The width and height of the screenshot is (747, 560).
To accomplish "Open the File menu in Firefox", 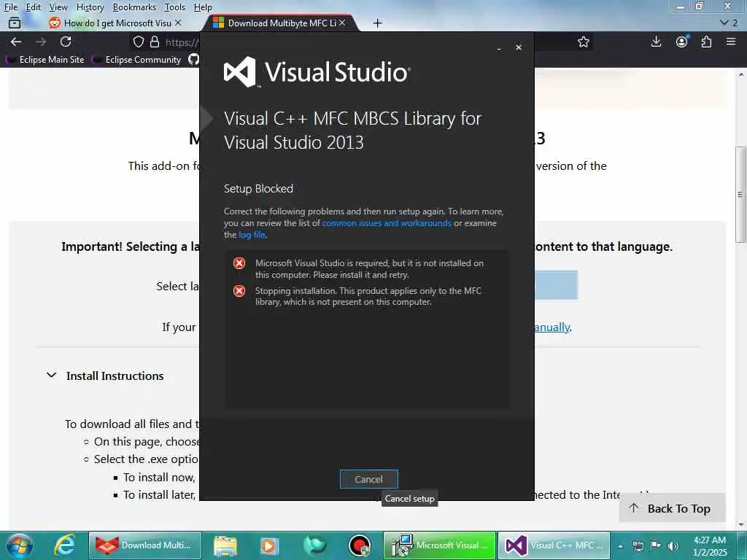I will click(10, 7).
